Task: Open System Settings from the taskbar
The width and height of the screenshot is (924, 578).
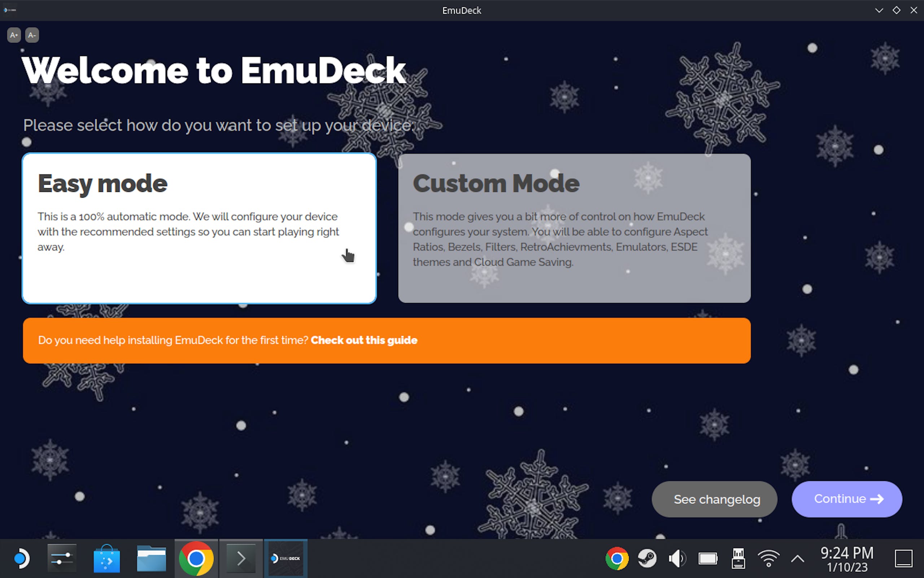Action: pyautogui.click(x=62, y=558)
